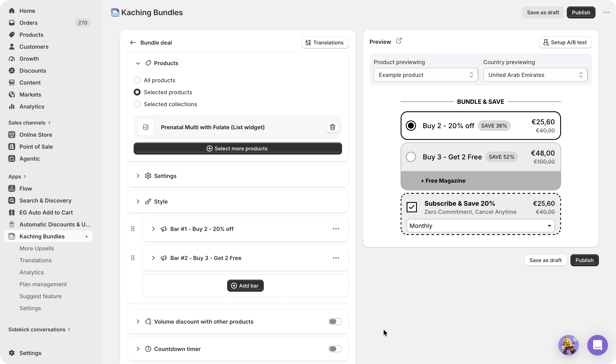616x364 pixels.
Task: Click the Orders inbox icon
Action: point(12,23)
